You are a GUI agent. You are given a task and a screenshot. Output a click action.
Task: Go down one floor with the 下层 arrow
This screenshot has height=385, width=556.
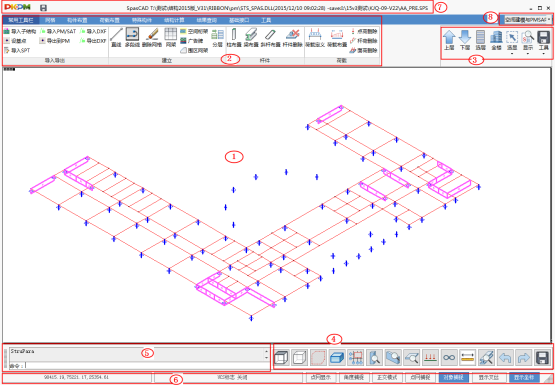(x=465, y=40)
